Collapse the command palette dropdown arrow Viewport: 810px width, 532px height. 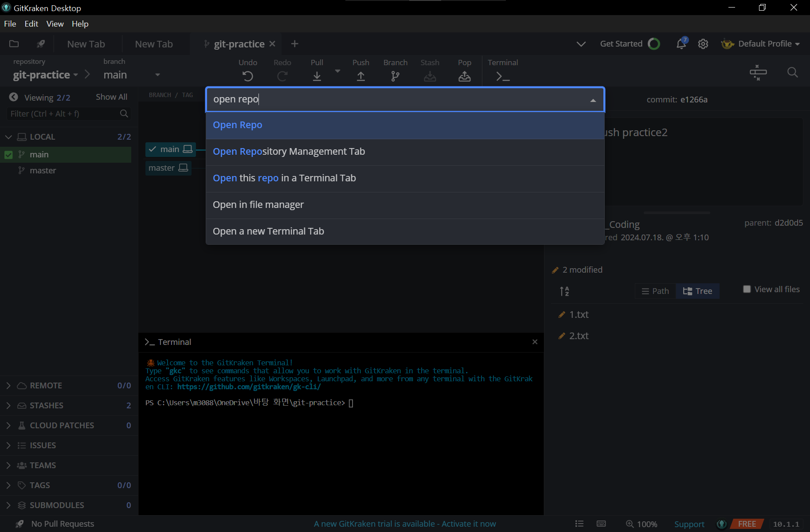pos(593,100)
